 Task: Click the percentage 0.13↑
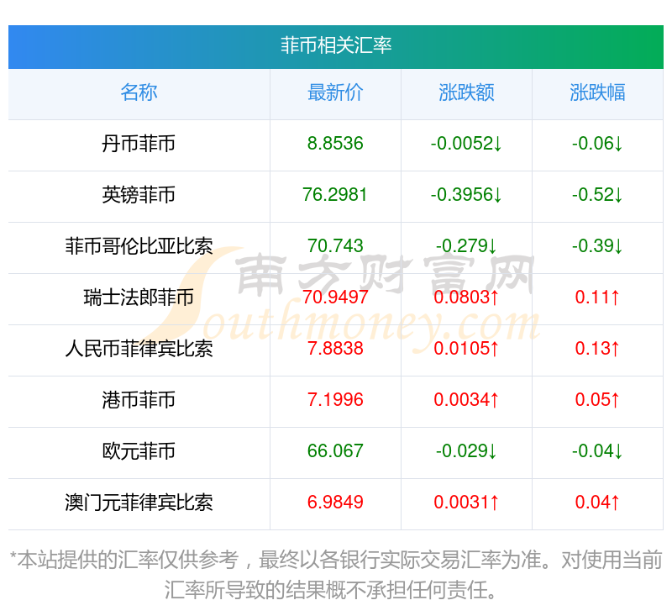597,349
